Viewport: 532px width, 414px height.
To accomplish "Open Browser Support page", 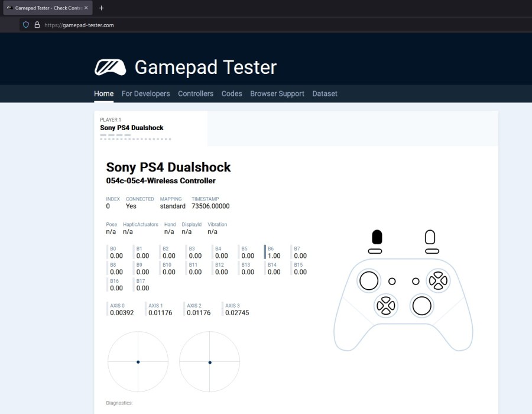I will [x=277, y=93].
